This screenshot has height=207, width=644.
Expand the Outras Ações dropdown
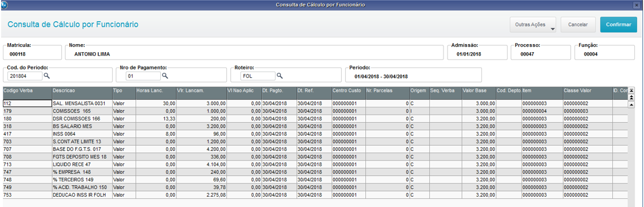[533, 25]
